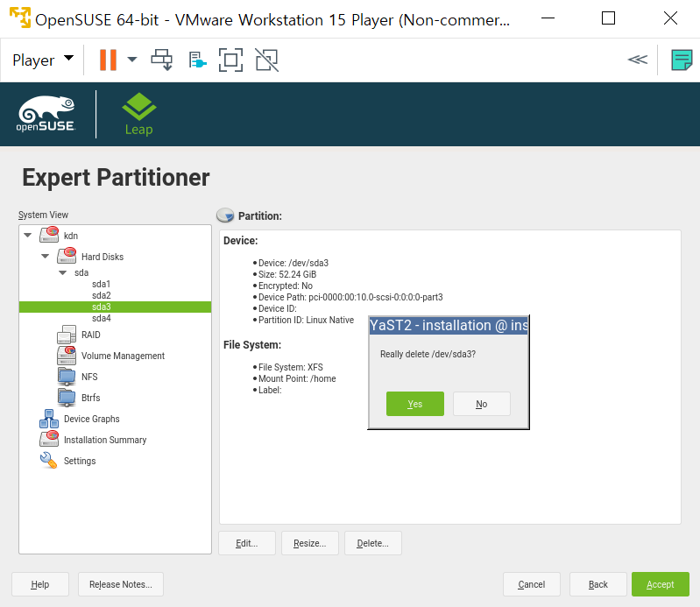Click Edit... button
Viewport: 700px width, 607px height.
pos(247,543)
